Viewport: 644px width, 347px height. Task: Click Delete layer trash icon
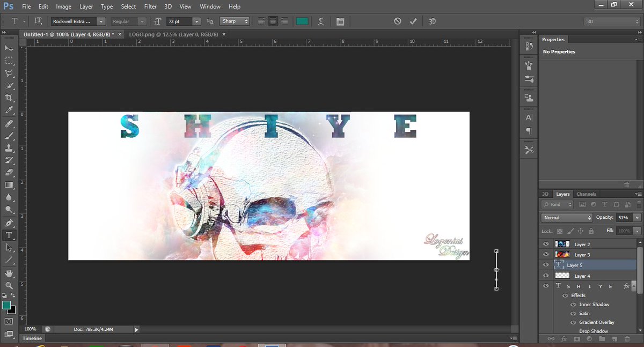click(x=628, y=339)
